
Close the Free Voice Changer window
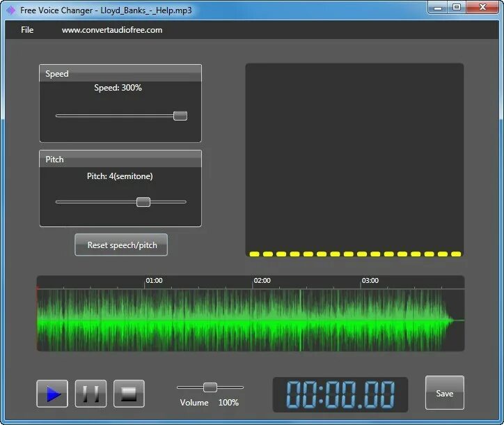[x=482, y=7]
